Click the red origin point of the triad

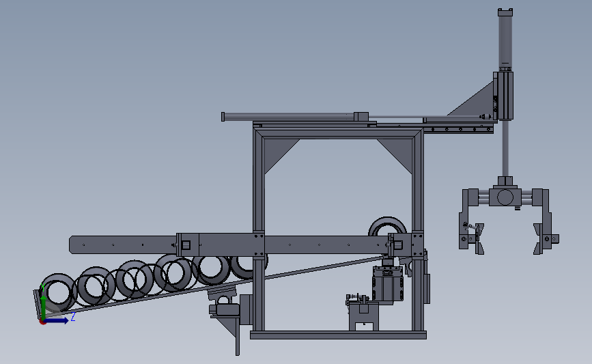point(42,322)
